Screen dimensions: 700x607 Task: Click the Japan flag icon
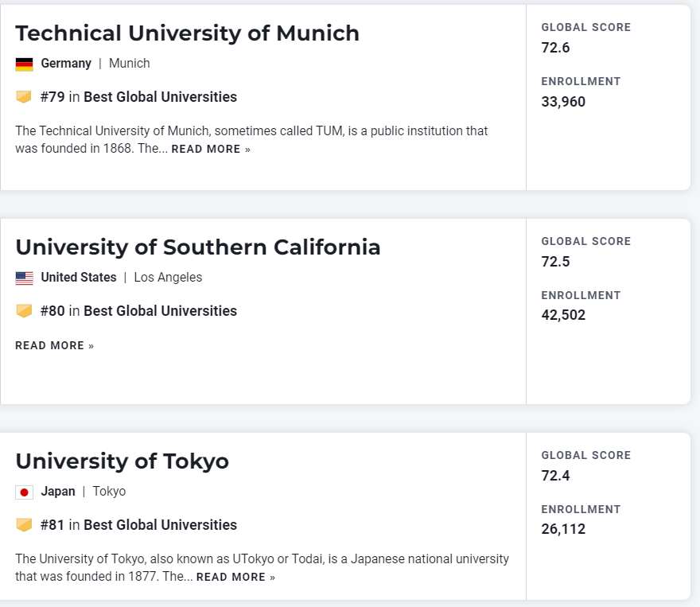coord(24,492)
